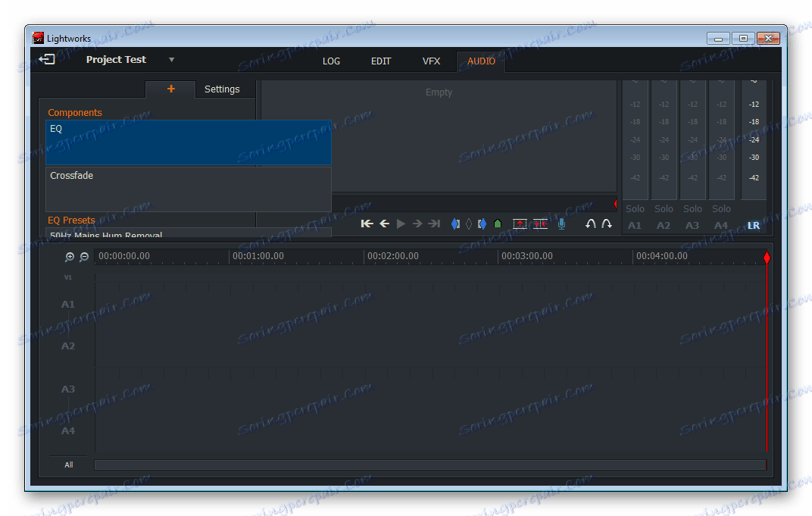Toggle the A4 mixer channel button
Screen dimensions: 812x516
tap(721, 225)
